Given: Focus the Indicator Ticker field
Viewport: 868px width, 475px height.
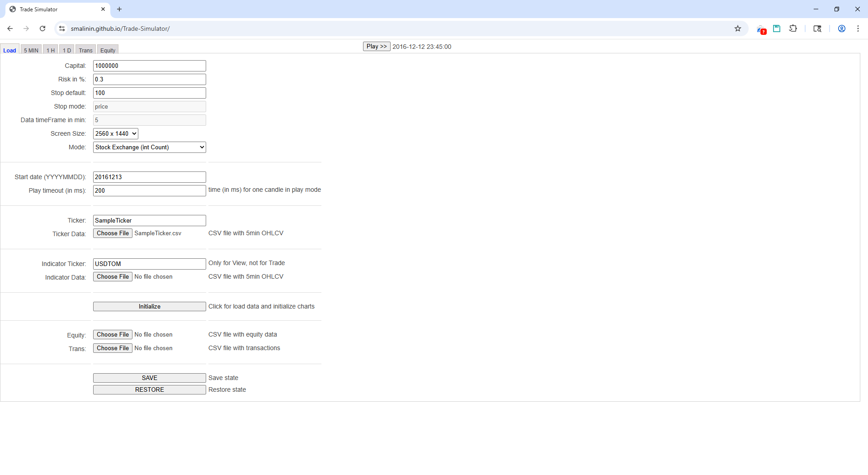Looking at the screenshot, I should [150, 264].
